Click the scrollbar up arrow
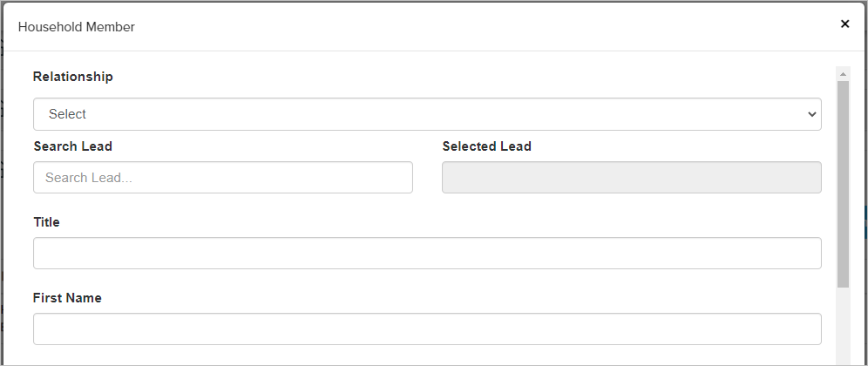This screenshot has height=366, width=868. click(843, 75)
